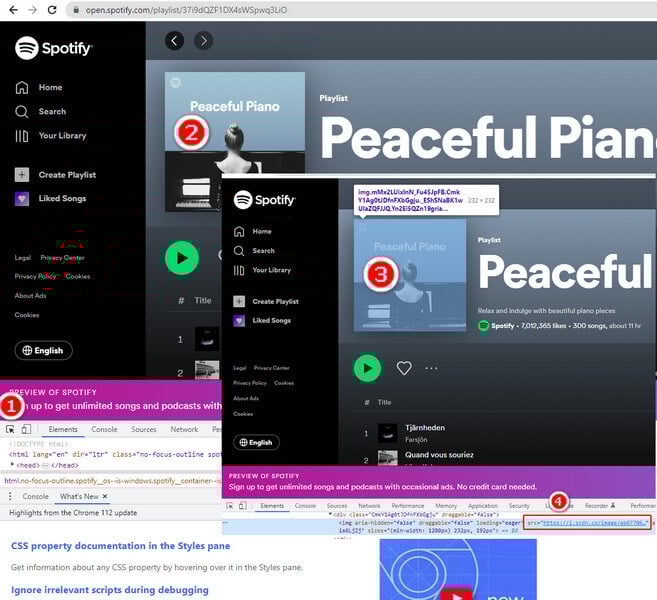
Task: Open Liked Songs in front Spotify window
Action: (262, 321)
